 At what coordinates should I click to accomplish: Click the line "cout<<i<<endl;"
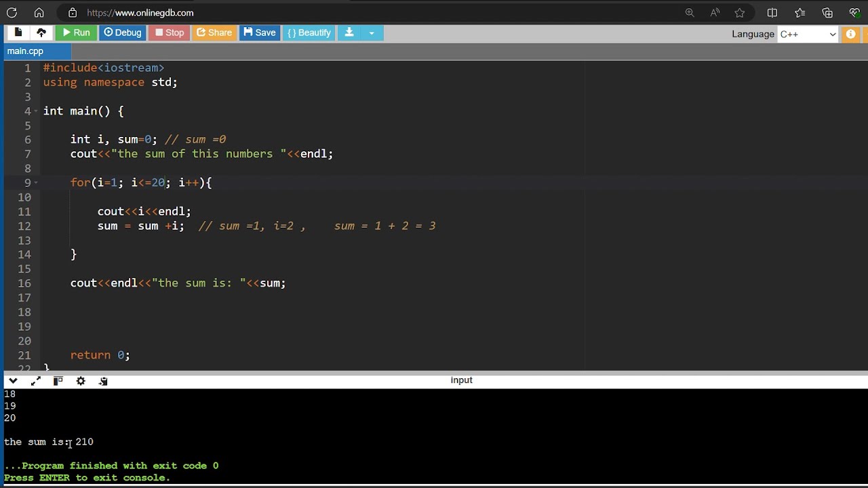point(144,211)
